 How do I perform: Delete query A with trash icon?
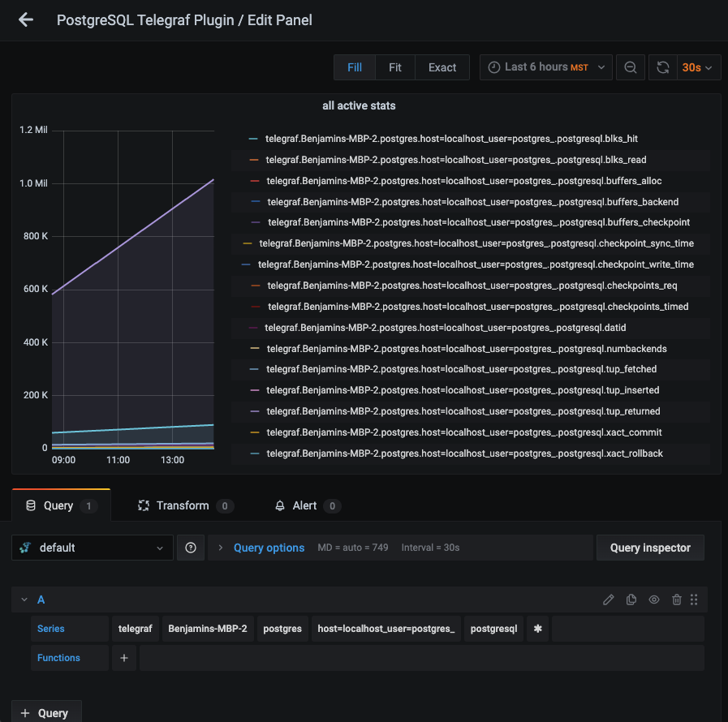coord(677,600)
